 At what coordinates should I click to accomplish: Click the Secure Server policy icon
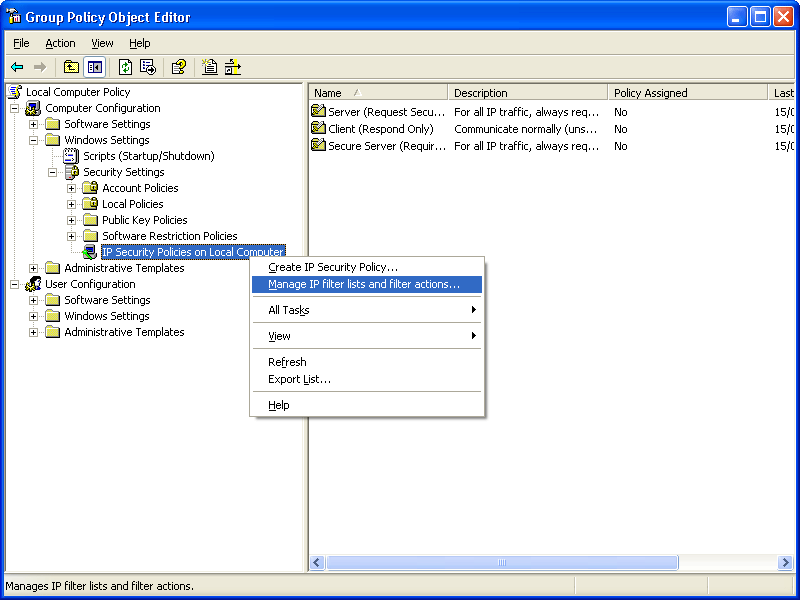[318, 145]
